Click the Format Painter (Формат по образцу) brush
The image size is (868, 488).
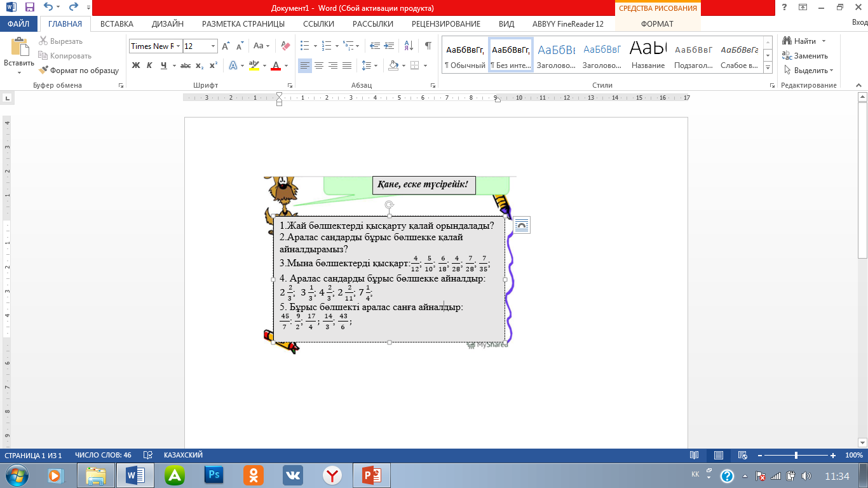tap(79, 71)
